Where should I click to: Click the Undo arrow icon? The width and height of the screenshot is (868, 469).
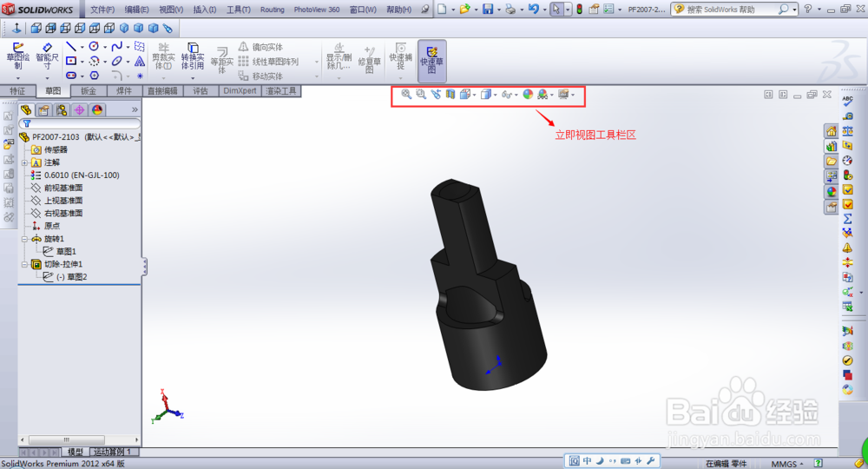533,10
